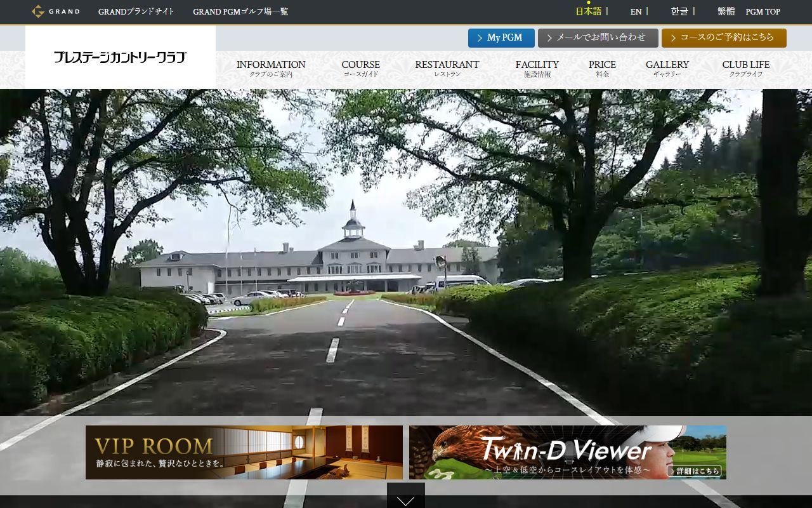Open the COURSE menu
This screenshot has width=812, height=508.
click(x=361, y=69)
